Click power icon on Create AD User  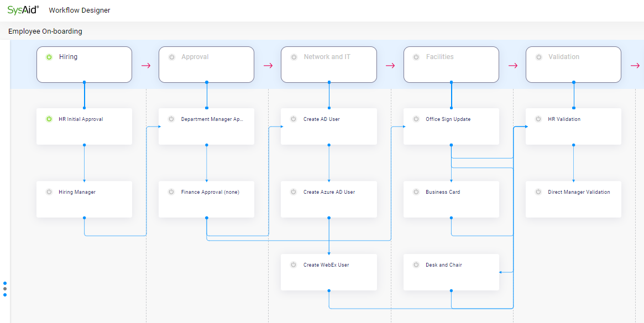pyautogui.click(x=294, y=119)
